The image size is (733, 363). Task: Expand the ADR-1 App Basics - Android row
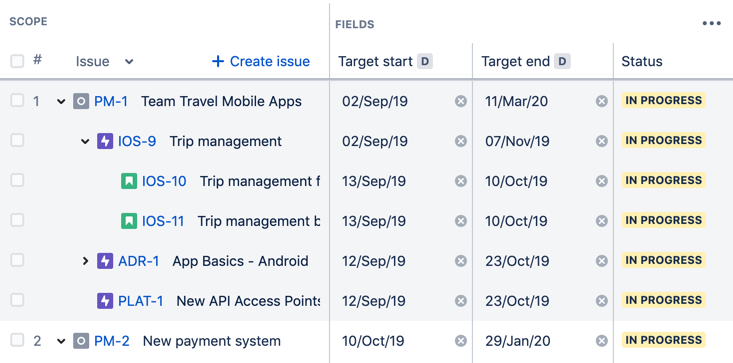(x=85, y=261)
